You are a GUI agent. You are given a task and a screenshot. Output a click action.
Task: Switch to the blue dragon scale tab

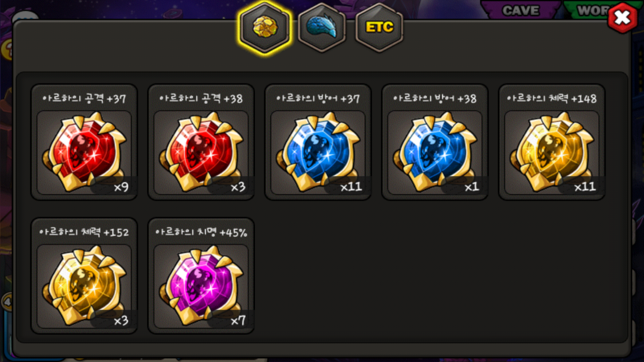322,27
